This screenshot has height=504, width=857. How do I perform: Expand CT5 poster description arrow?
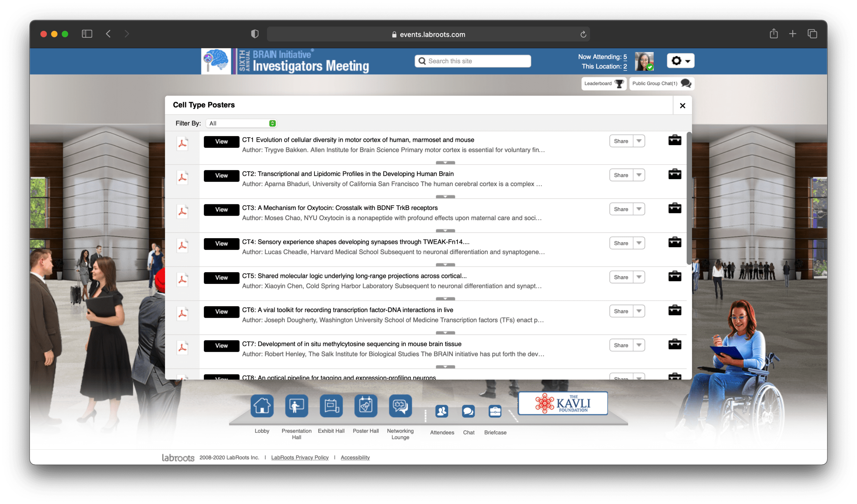click(x=445, y=299)
